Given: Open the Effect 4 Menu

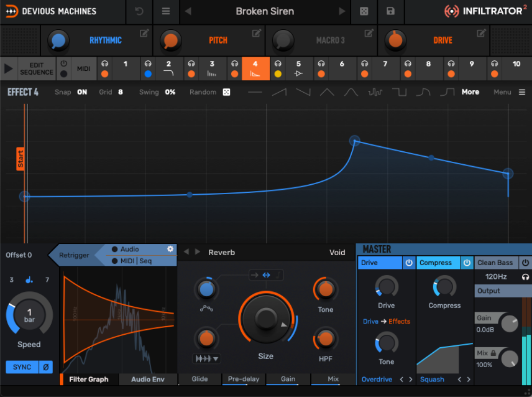Looking at the screenshot, I should pyautogui.click(x=510, y=92).
